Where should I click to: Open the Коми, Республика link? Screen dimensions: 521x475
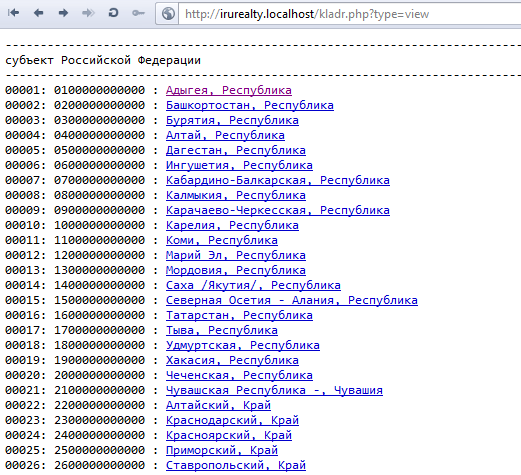click(222, 240)
